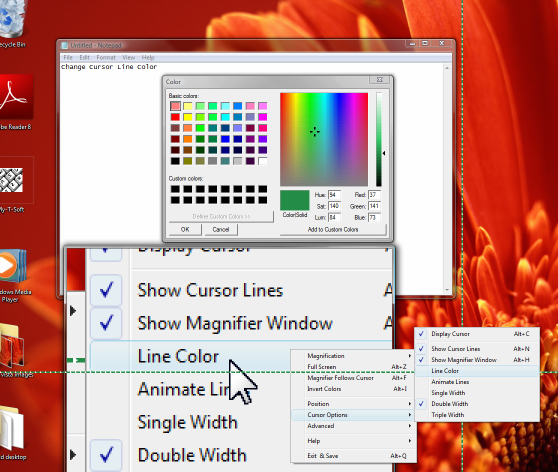Click Notepad title bar icon

pyautogui.click(x=64, y=46)
